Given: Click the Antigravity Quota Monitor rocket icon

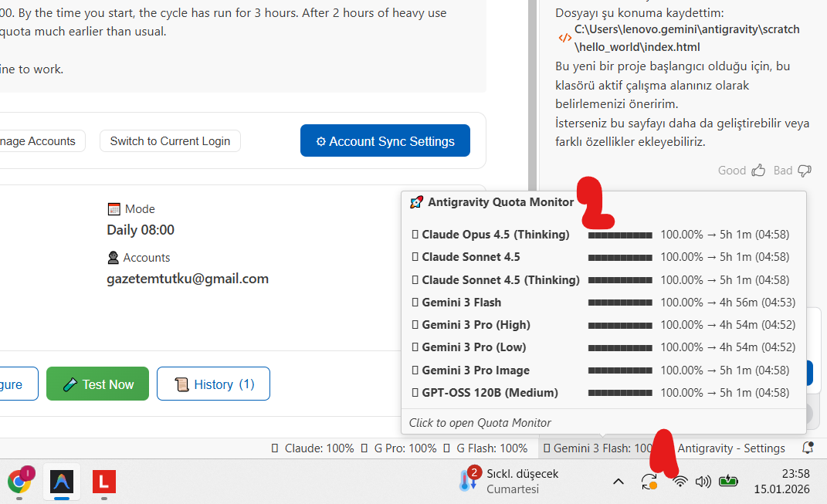Looking at the screenshot, I should click(x=417, y=202).
